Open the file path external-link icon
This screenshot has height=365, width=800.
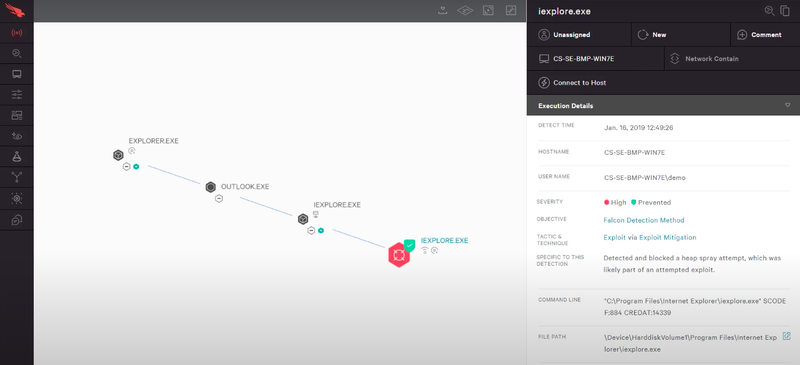click(x=786, y=336)
